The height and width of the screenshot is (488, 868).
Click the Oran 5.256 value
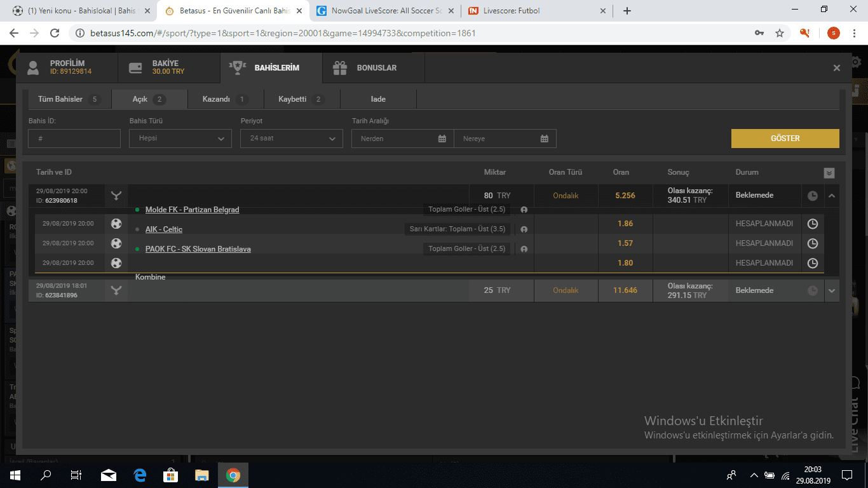625,196
